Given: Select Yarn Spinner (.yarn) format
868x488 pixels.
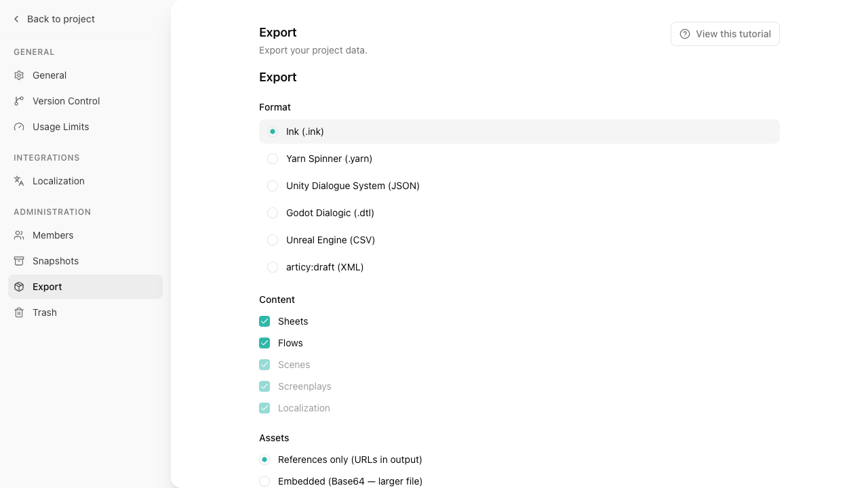Looking at the screenshot, I should [x=273, y=159].
